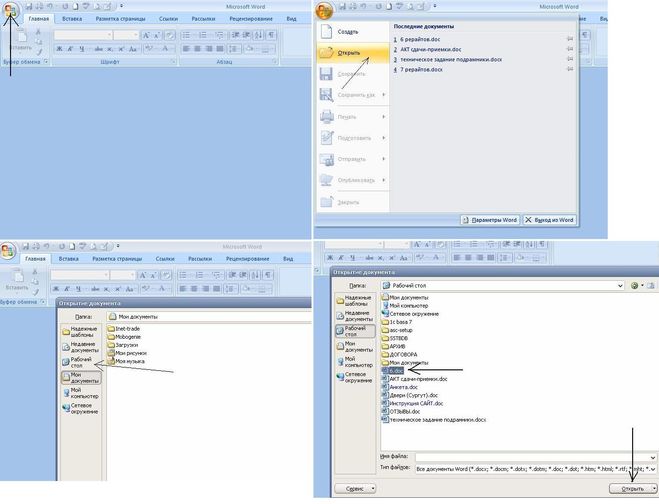Select Анкета.doc in Рабочий стол dialog
The width and height of the screenshot is (659, 504).
click(400, 387)
